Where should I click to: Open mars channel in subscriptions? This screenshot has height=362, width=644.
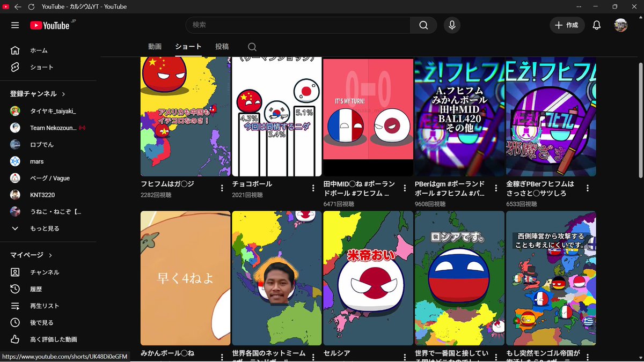(48, 161)
